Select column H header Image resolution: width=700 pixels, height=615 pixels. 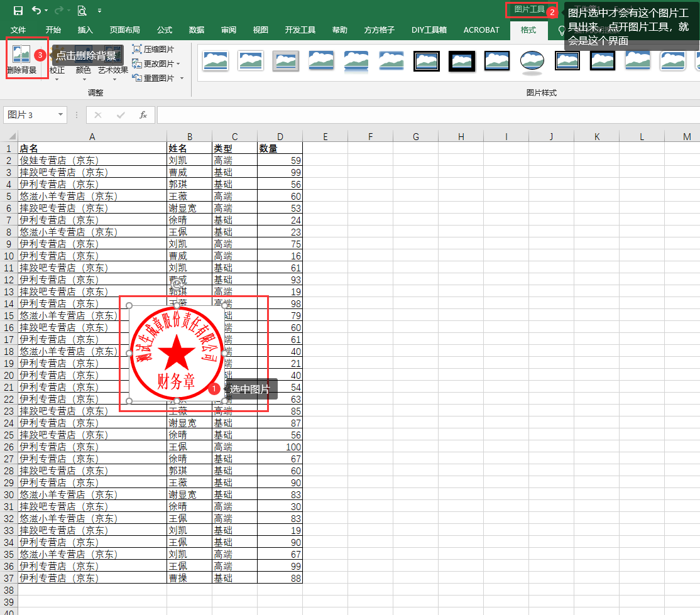tap(461, 136)
